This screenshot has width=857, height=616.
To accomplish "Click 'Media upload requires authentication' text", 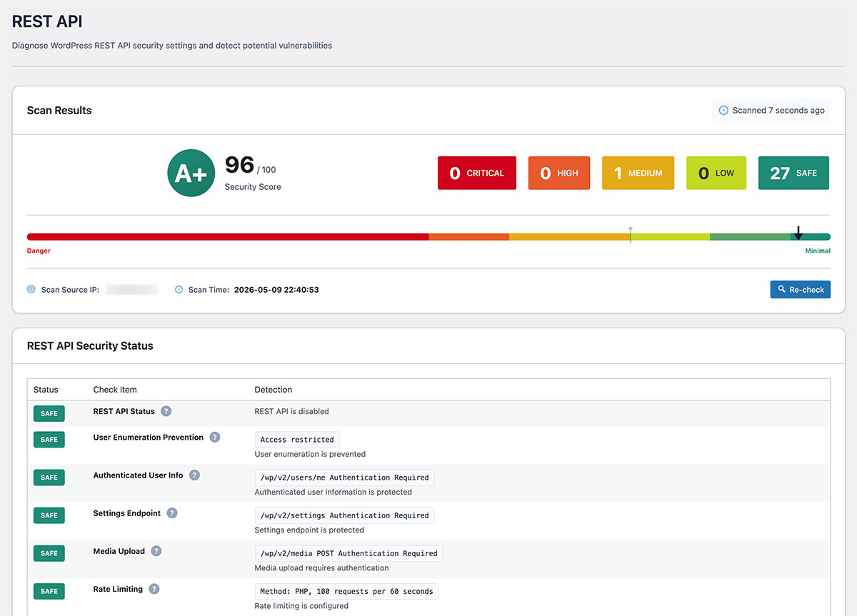I will [321, 568].
